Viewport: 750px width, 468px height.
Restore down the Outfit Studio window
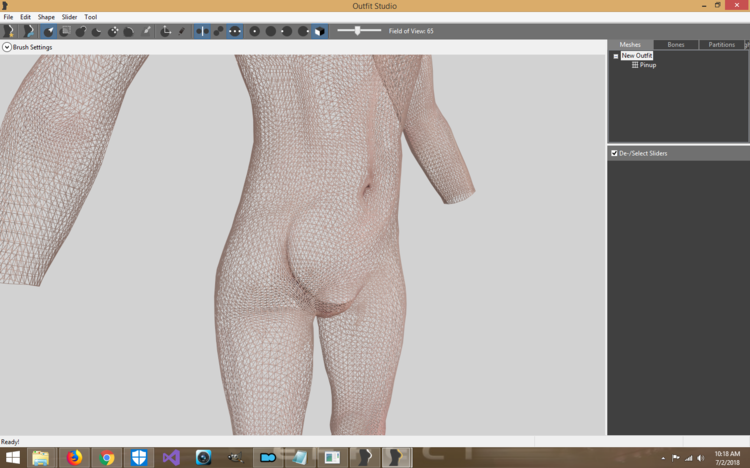[x=717, y=5]
